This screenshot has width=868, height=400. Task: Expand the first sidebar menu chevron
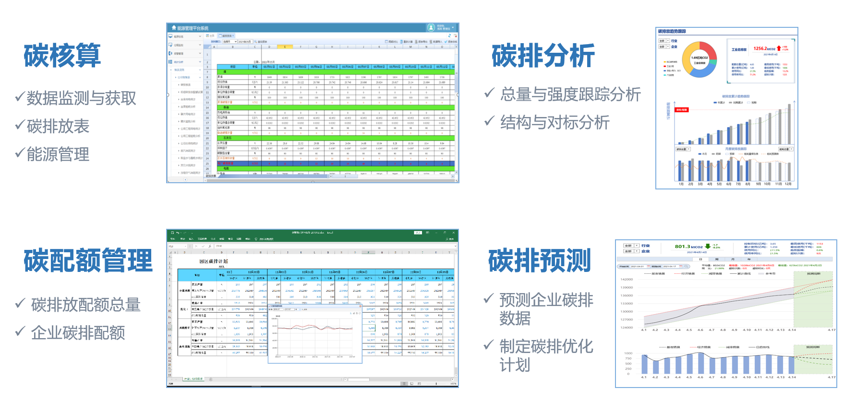point(200,36)
